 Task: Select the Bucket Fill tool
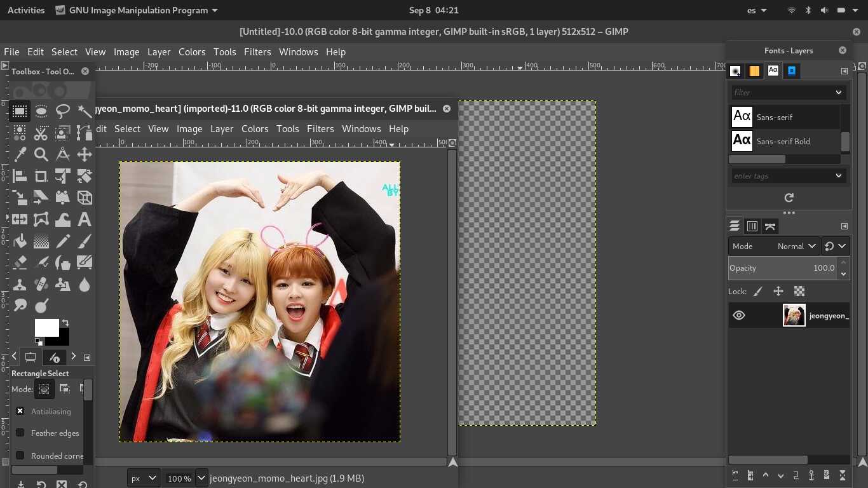(20, 241)
